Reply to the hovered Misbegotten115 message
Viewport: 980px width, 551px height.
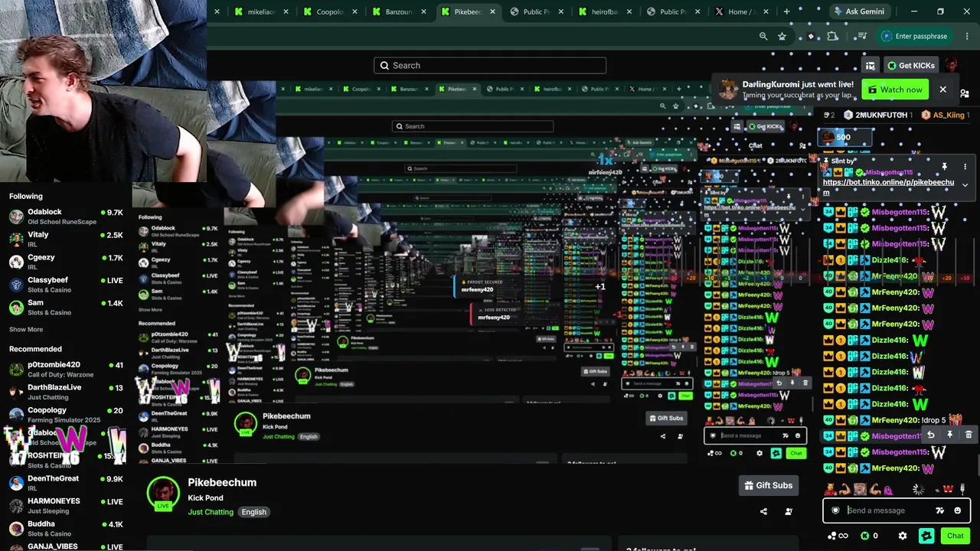point(931,435)
